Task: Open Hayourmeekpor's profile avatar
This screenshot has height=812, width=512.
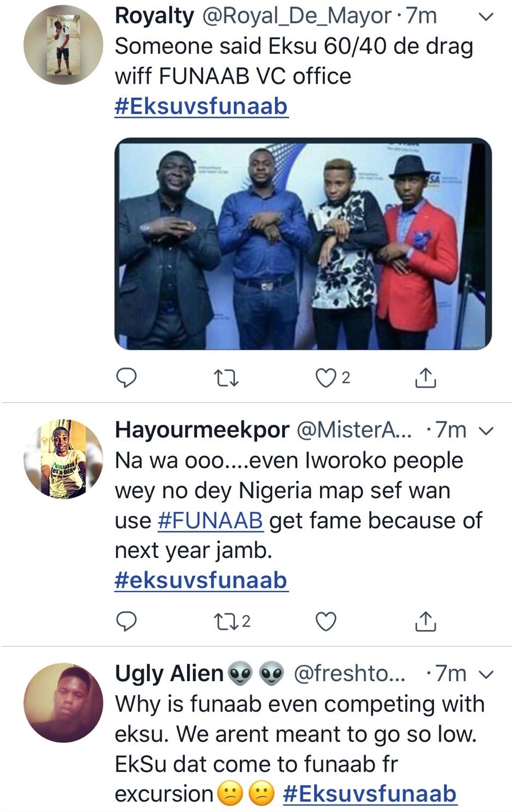Action: [63, 459]
